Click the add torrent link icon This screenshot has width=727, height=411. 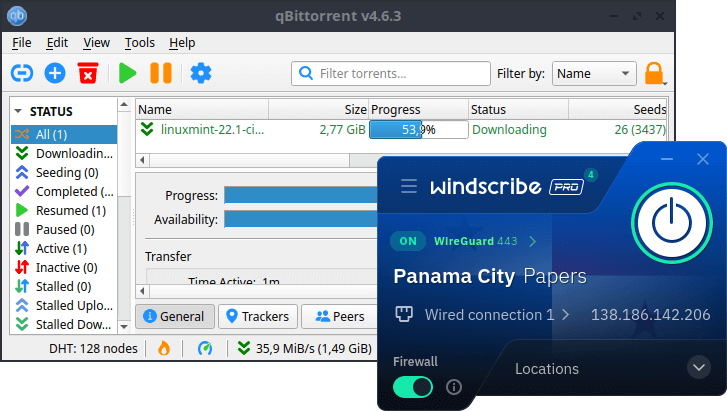(22, 73)
